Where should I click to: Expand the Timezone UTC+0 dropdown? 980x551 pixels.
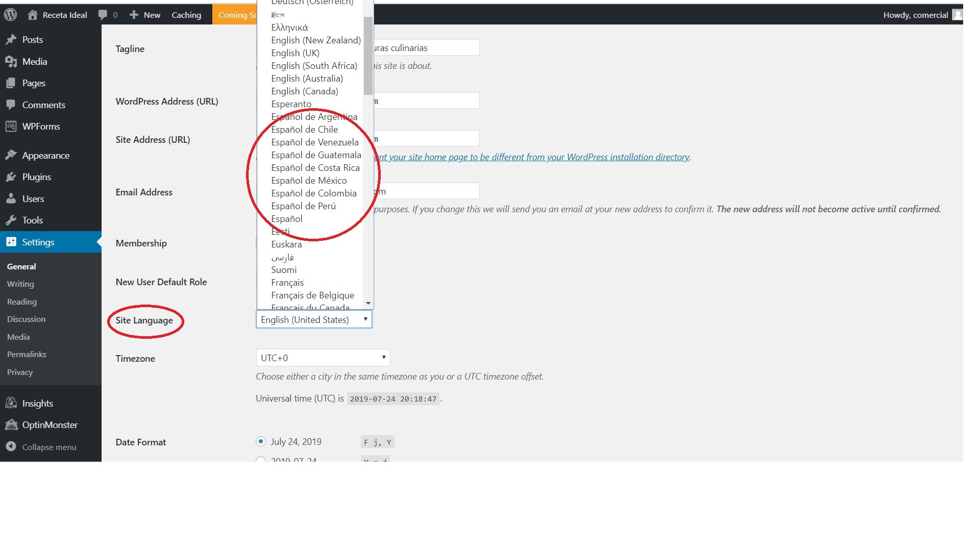(323, 358)
